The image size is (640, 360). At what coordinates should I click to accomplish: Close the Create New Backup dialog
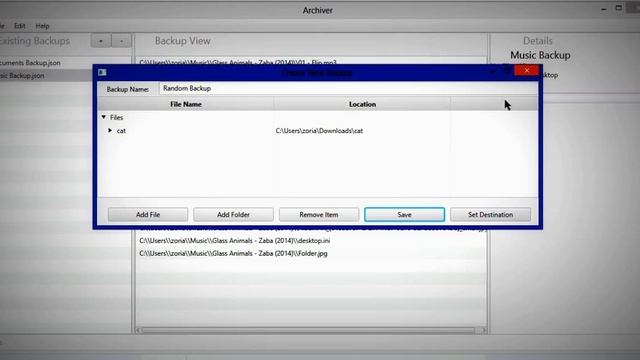point(527,71)
